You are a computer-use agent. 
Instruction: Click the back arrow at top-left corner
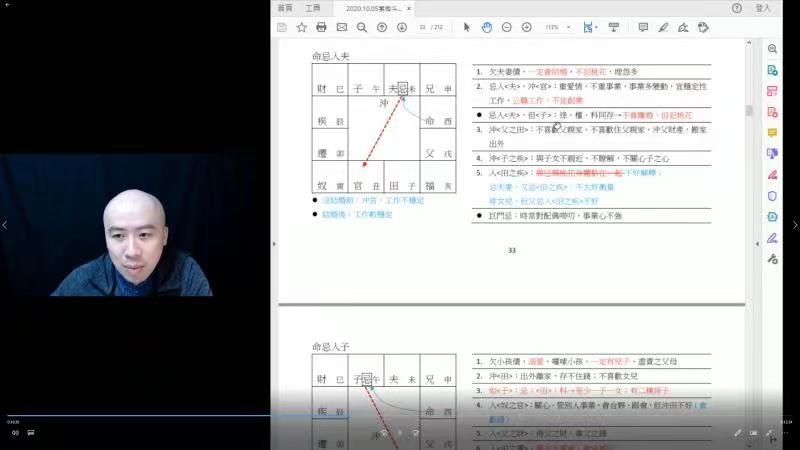7,5
